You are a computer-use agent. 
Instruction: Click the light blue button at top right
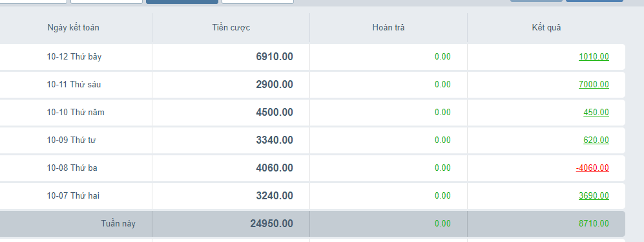pyautogui.click(x=536, y=1)
